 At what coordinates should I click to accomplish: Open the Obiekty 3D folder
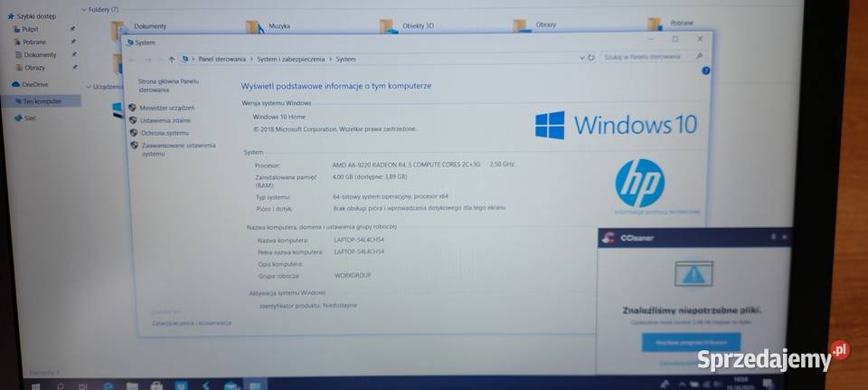coord(417,26)
